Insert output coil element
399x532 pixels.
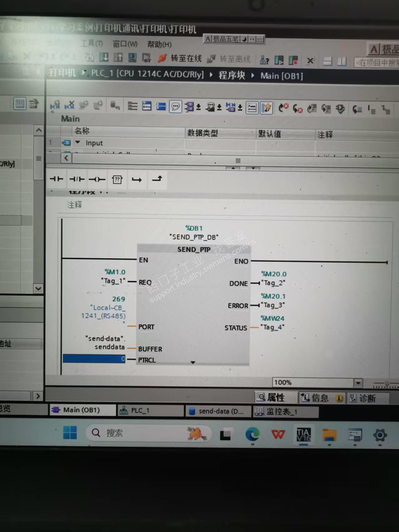[97, 179]
